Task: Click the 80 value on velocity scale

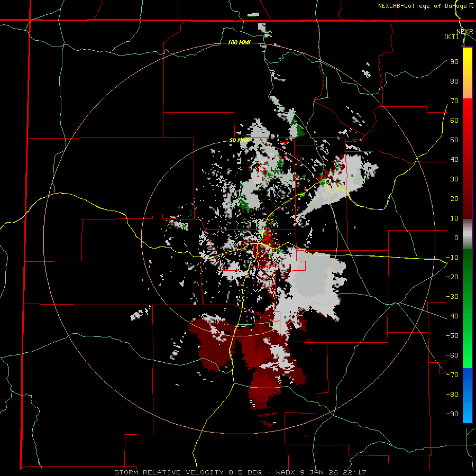Action: point(454,81)
